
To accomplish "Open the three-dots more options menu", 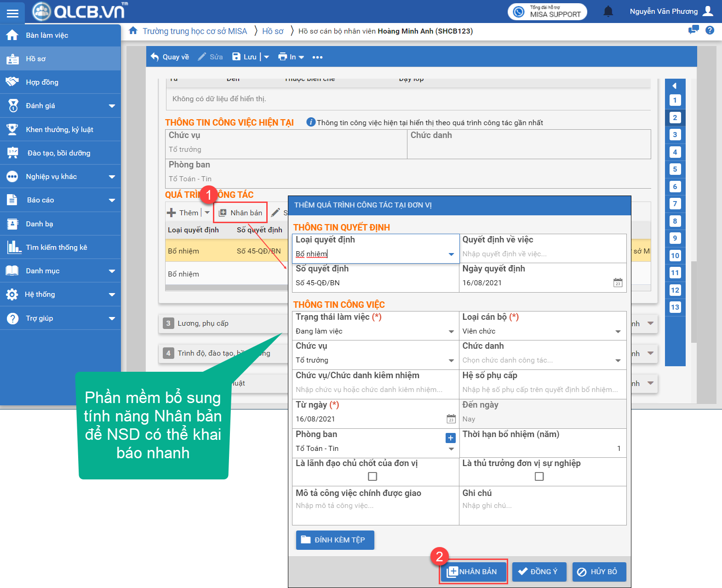I will coord(317,57).
